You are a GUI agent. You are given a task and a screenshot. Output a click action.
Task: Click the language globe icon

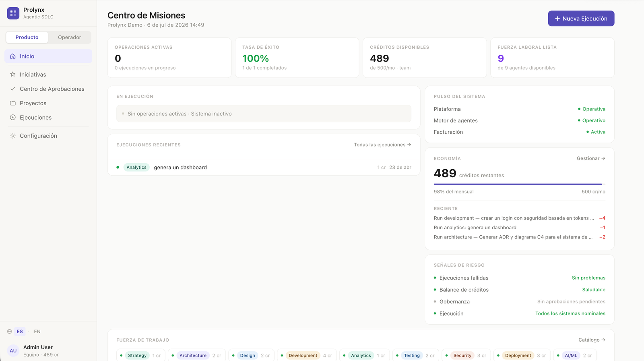tap(9, 332)
